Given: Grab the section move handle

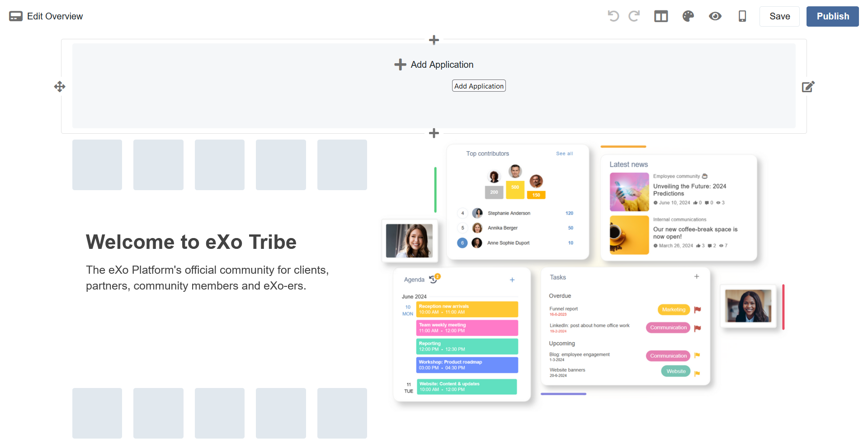Looking at the screenshot, I should (60, 87).
